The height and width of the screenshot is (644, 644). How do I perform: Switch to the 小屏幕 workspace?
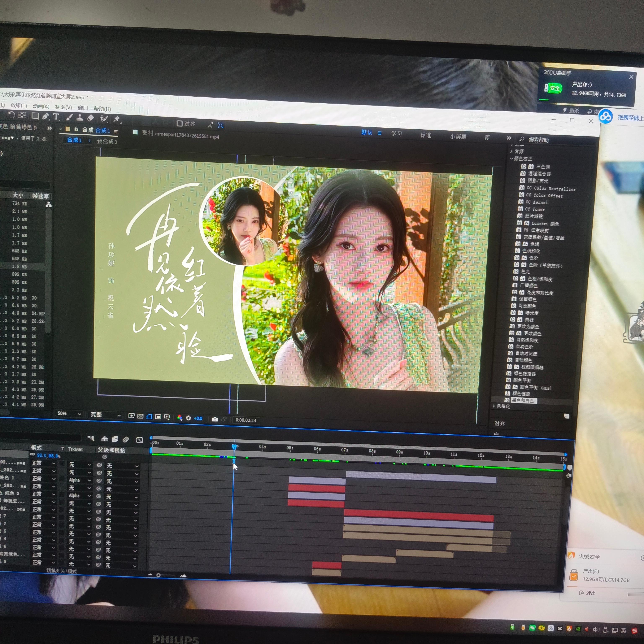(458, 136)
